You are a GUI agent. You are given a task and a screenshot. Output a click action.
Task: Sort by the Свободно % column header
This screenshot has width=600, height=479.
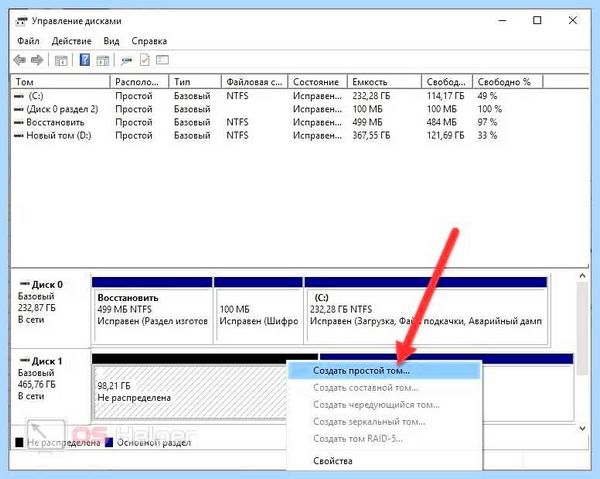[x=508, y=82]
